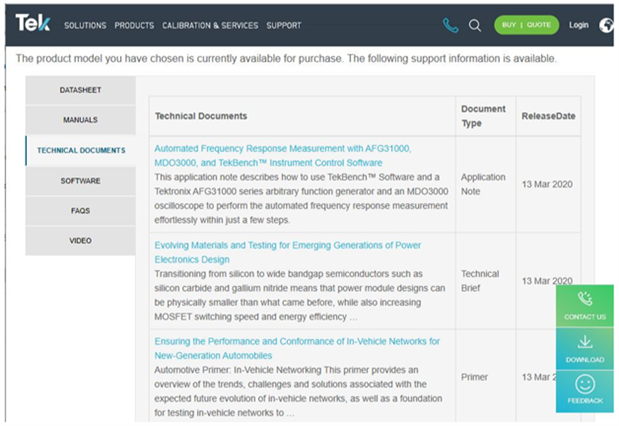The width and height of the screenshot is (619, 426).
Task: Click the Download arrow widget
Action: tap(585, 348)
